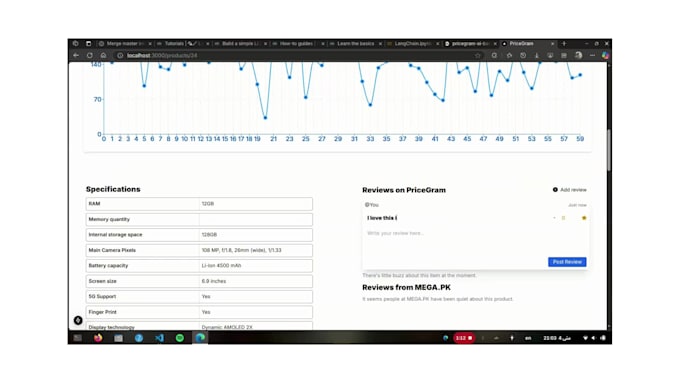The width and height of the screenshot is (680, 383).
Task: Open the browser home page icon
Action: [x=103, y=56]
